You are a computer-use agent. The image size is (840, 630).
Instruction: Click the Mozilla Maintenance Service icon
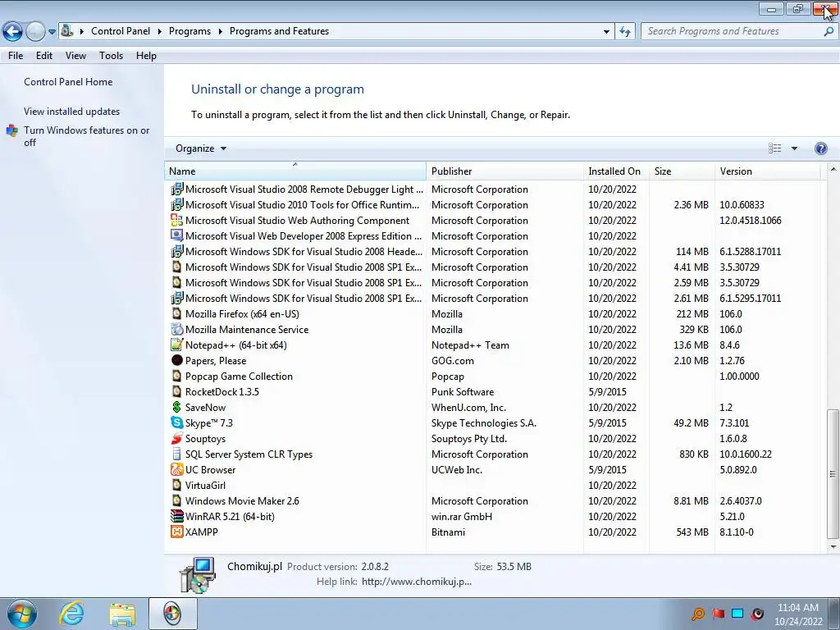[x=177, y=329]
